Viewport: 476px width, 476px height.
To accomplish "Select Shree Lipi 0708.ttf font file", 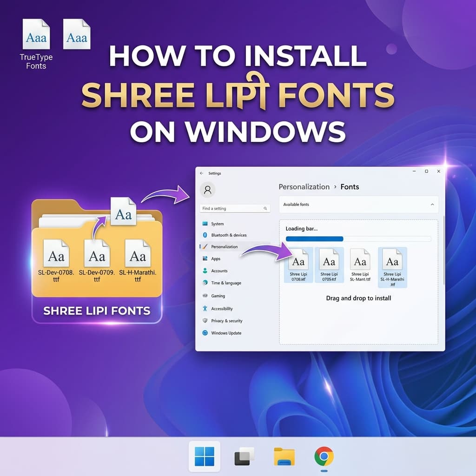I will [298, 265].
